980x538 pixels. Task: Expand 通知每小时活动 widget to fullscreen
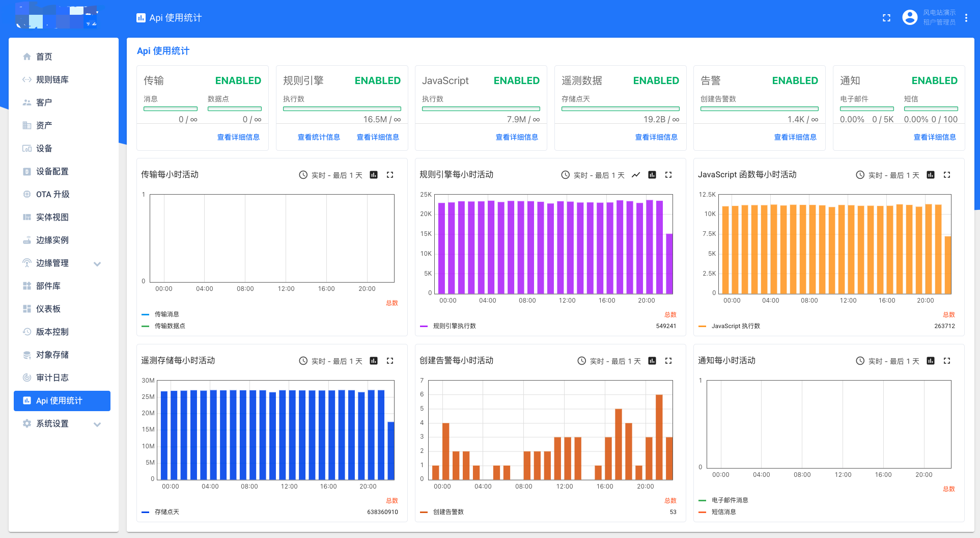947,361
